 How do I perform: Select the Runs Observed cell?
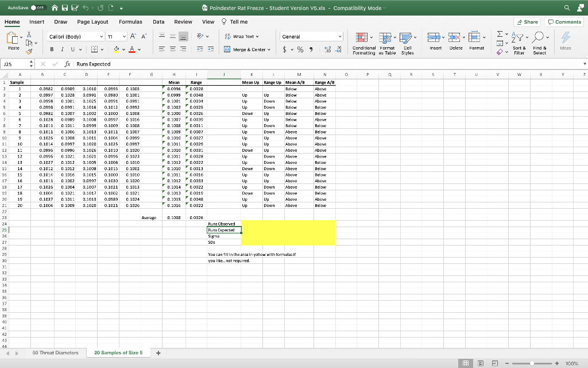coord(224,224)
